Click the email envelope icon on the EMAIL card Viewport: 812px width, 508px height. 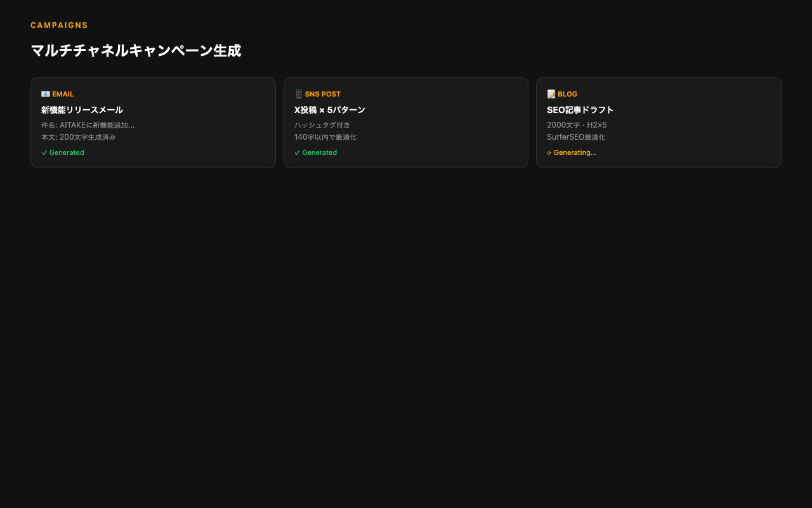45,93
